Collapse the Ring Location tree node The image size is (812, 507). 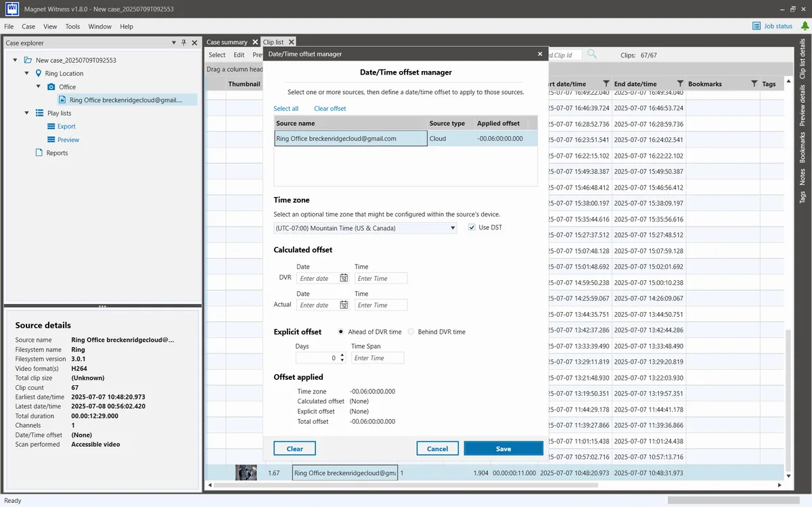tap(27, 73)
